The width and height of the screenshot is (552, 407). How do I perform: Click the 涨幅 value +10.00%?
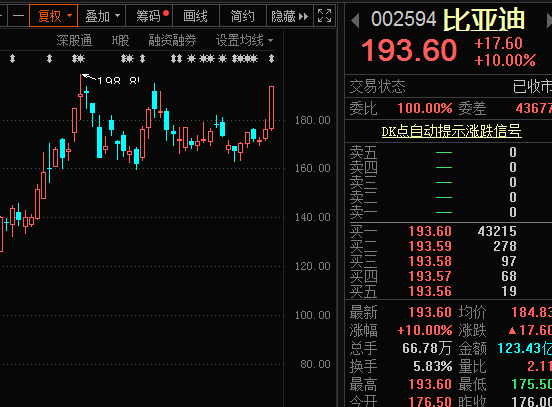(x=425, y=330)
